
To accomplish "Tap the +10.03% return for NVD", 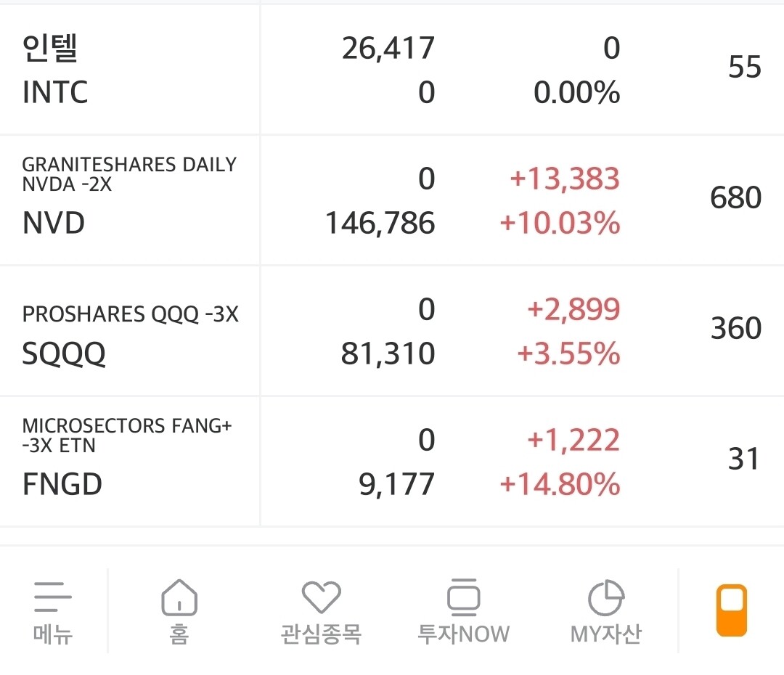I will coord(560,223).
